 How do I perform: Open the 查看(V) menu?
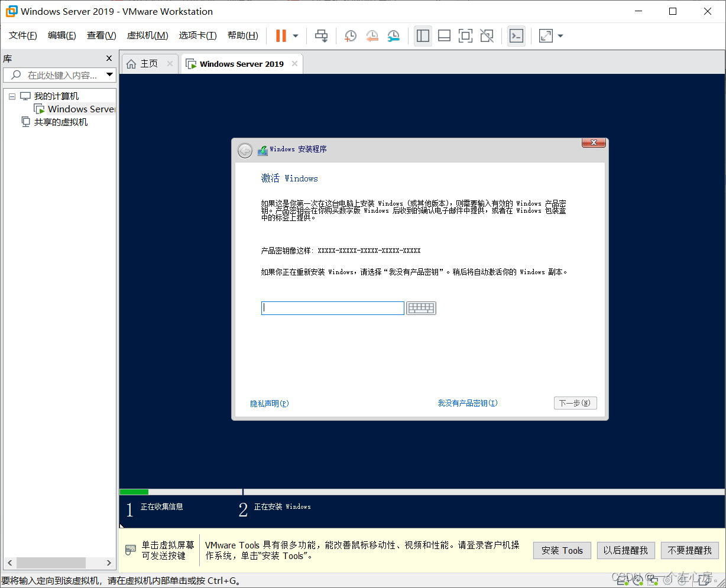pos(102,35)
